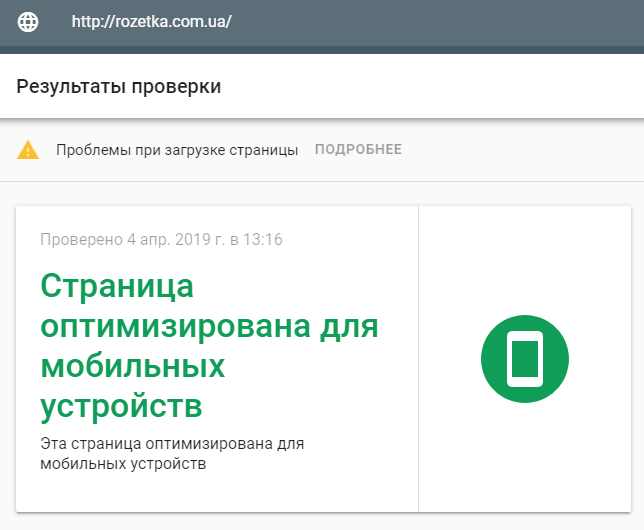
Task: Click the green heading Страница оптимизирована для мобильных устройств
Action: [x=209, y=346]
